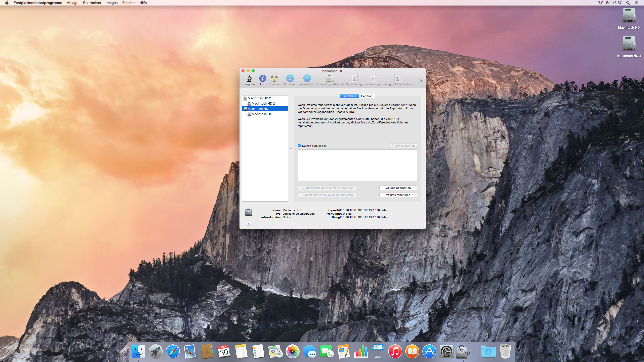Select top-level Macintosh HD 2 in sidebar

(x=265, y=98)
